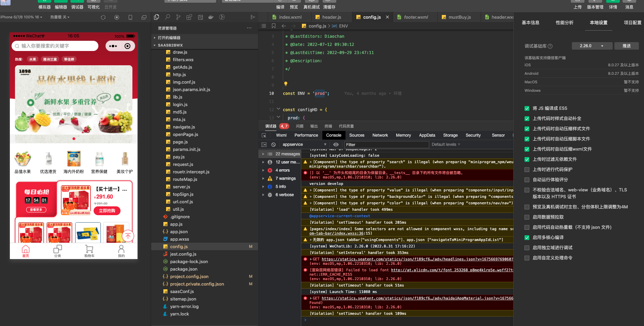
Task: Click the help icon beside 调试基础库
Action: (550, 46)
